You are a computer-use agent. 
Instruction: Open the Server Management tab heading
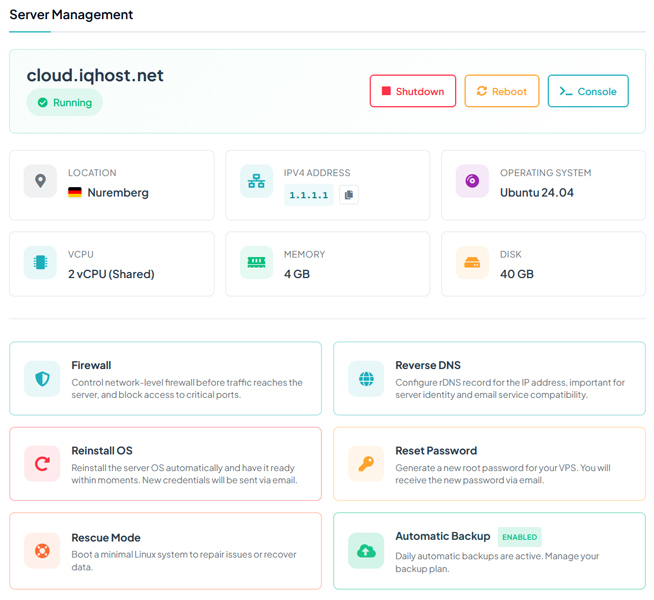pos(71,15)
